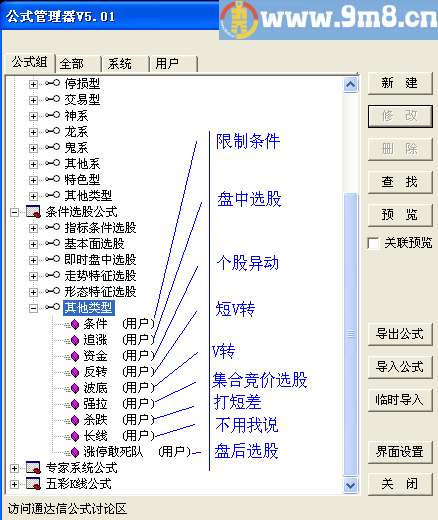
Task: Collapse the 条件选股公式 tree node
Action: 14,212
